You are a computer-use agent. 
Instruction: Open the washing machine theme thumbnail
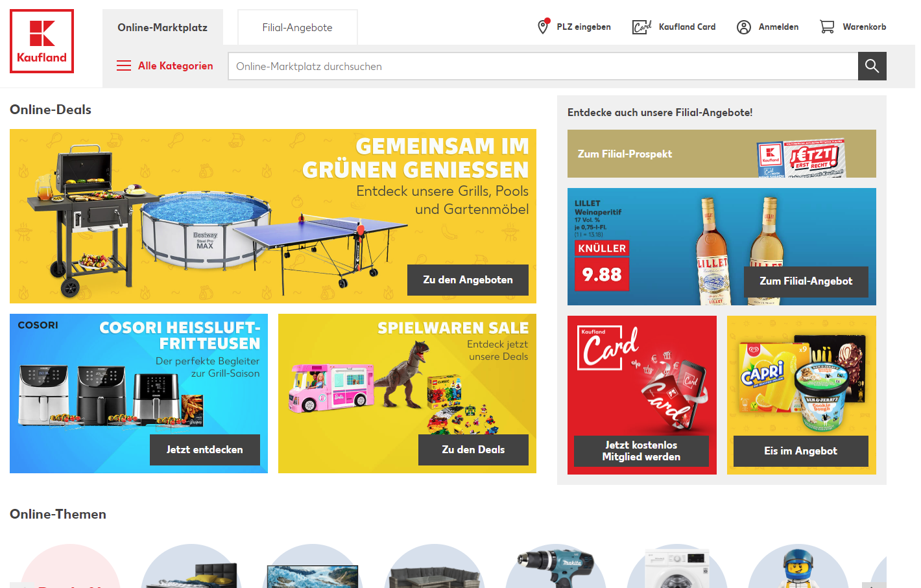click(677, 567)
